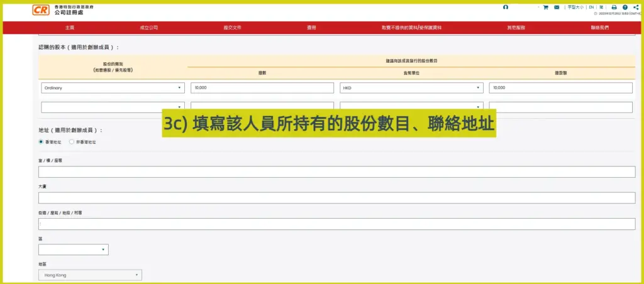Go to 成立公司 in navigation bar
644x284 pixels.
149,28
